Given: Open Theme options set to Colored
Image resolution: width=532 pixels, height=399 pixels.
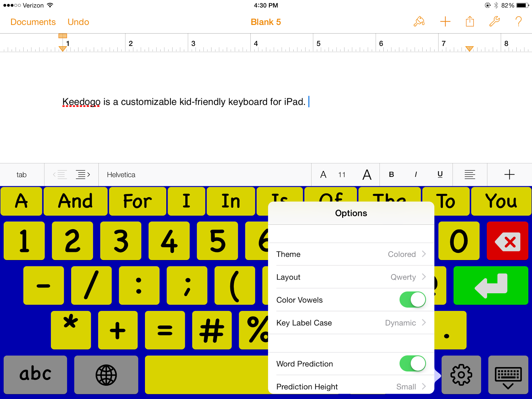Looking at the screenshot, I should 351,254.
